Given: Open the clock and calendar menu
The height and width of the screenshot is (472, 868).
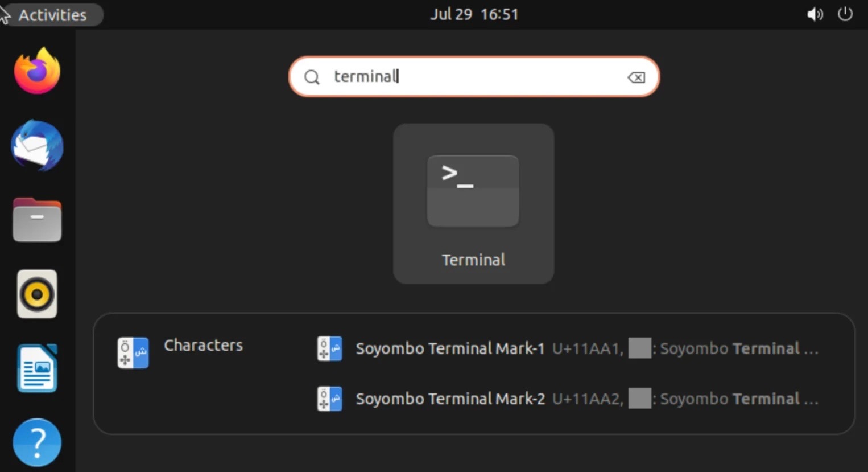Looking at the screenshot, I should click(x=474, y=14).
